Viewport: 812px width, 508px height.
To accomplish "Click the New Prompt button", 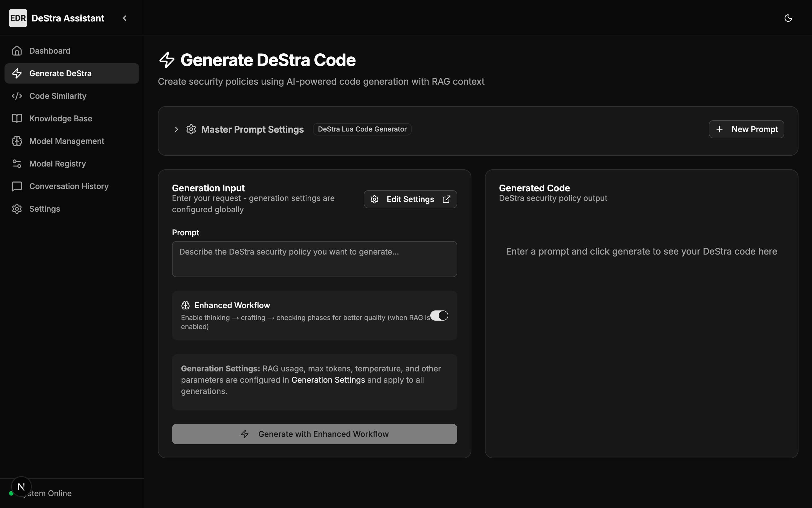I will [746, 129].
